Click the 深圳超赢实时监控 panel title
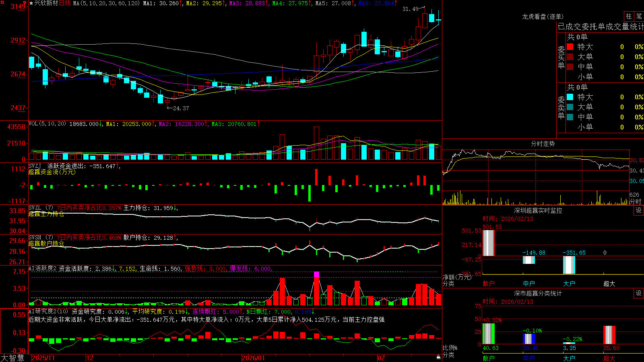Viewport: 644px width, 362px height. (x=538, y=210)
